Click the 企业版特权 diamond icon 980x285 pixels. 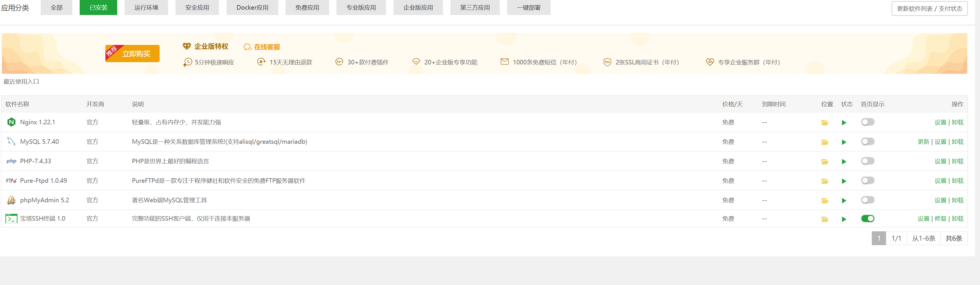click(x=186, y=46)
